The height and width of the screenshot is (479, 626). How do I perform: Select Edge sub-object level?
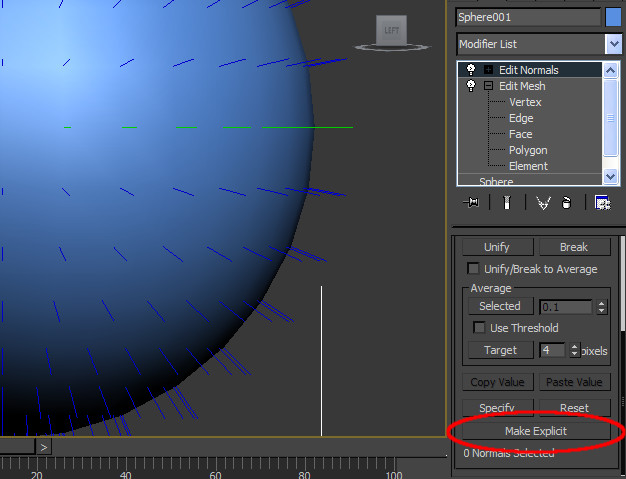(521, 118)
